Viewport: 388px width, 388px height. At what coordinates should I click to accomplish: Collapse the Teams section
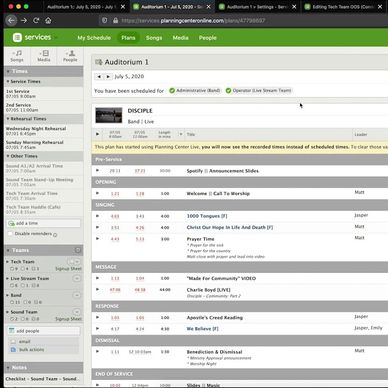tap(8, 250)
